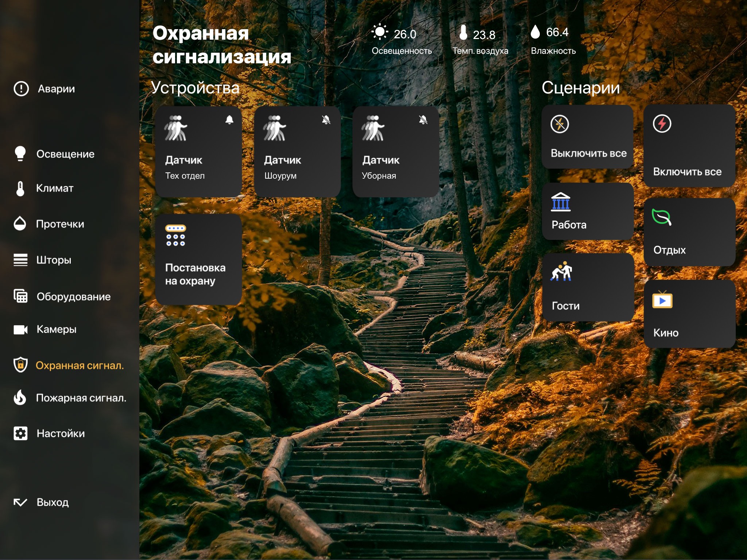The image size is (747, 560).
Task: Toggle the bell on Тех отдел sensor
Action: coord(229,120)
